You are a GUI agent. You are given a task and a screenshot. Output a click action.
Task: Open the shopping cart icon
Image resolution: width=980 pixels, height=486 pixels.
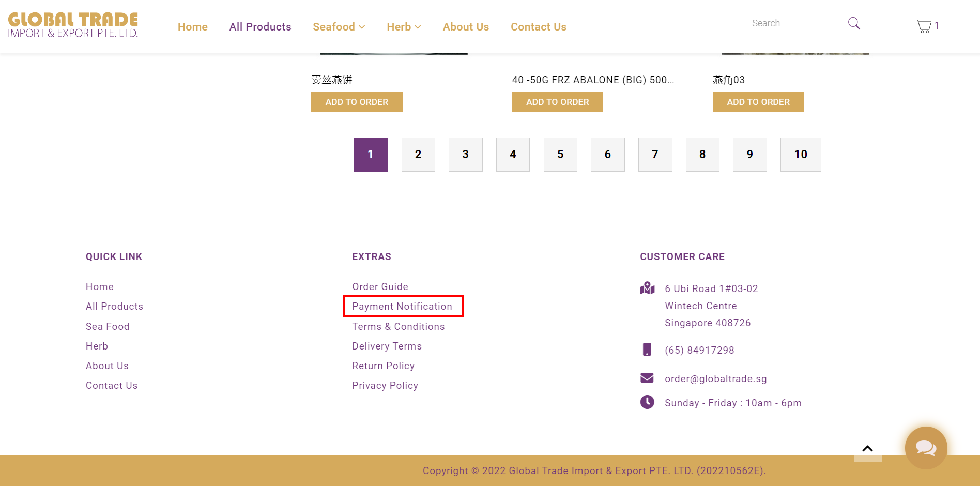pos(924,26)
